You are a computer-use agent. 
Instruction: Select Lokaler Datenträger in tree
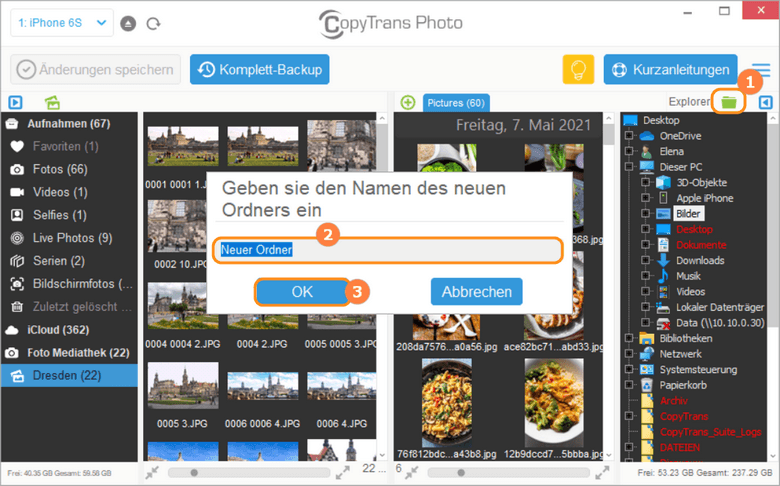[720, 307]
